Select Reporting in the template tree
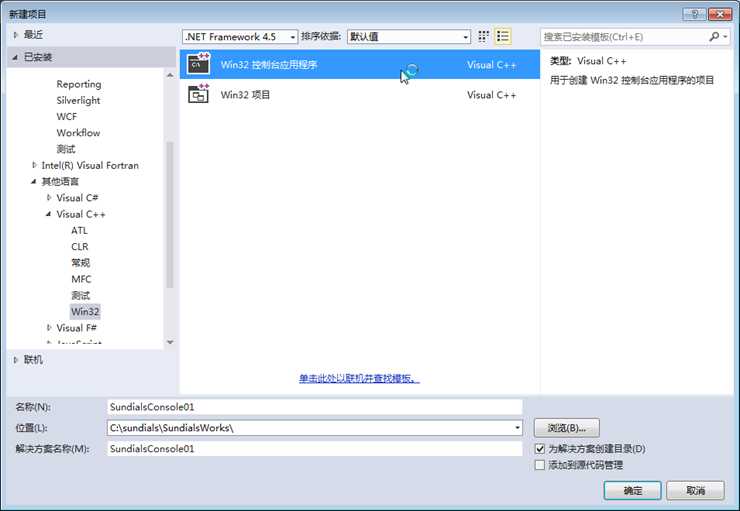The height and width of the screenshot is (511, 740). pos(79,84)
